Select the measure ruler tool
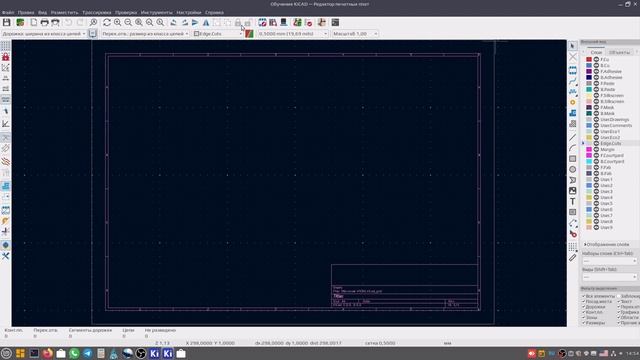Screen dimensions: 640x360 [x=573, y=258]
